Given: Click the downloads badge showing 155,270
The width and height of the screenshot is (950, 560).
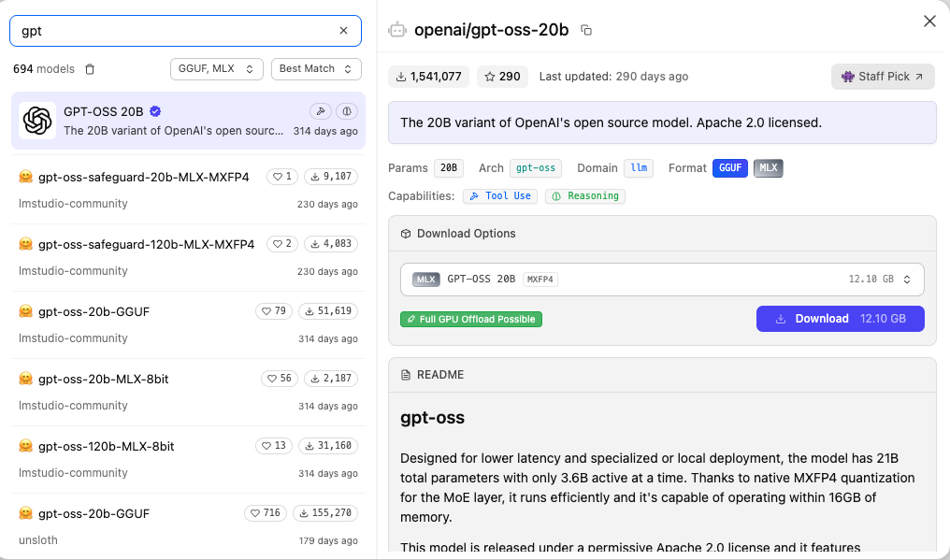Looking at the screenshot, I should tap(325, 513).
